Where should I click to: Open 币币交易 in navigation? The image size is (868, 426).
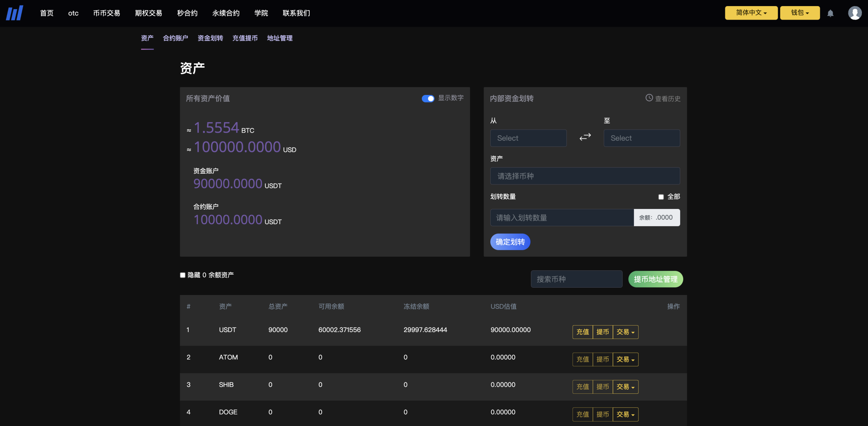(107, 13)
